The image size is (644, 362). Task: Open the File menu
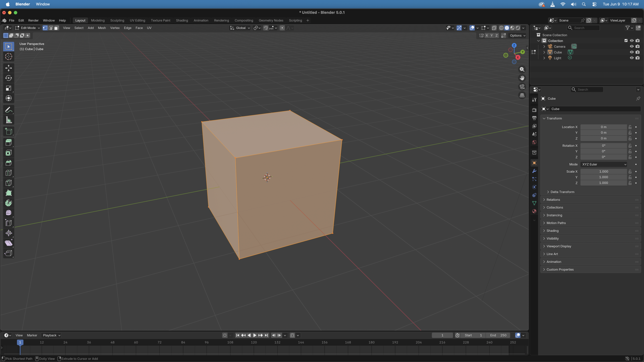click(12, 21)
